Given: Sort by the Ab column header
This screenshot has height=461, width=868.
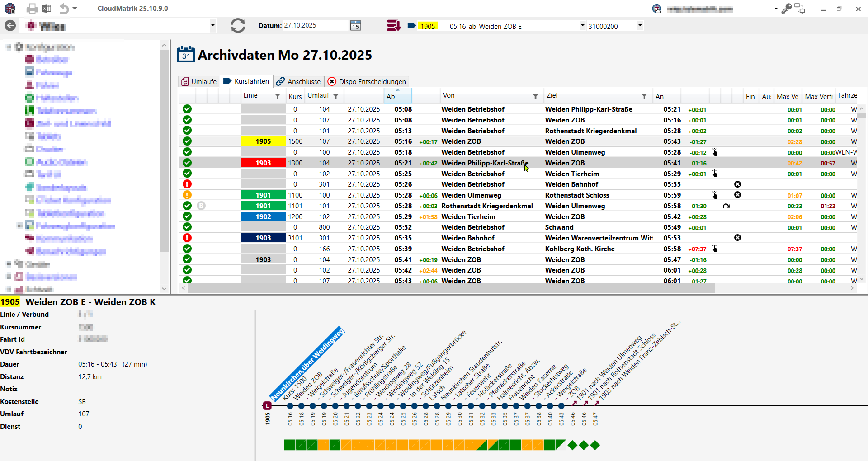Looking at the screenshot, I should 397,96.
